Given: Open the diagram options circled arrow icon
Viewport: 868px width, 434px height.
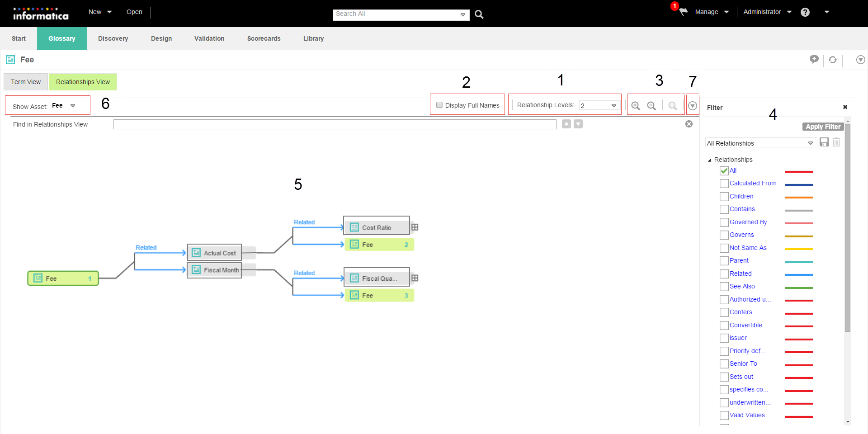Looking at the screenshot, I should tap(693, 106).
